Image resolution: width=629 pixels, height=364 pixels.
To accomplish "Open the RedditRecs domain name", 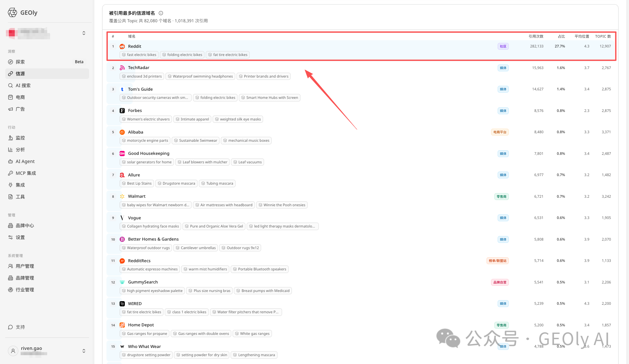I will (139, 261).
